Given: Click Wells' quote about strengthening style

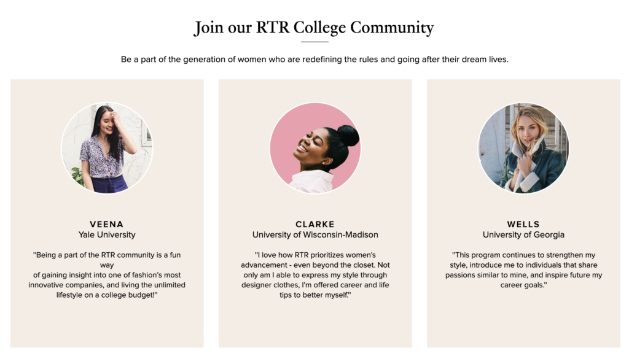Looking at the screenshot, I should pos(523,270).
